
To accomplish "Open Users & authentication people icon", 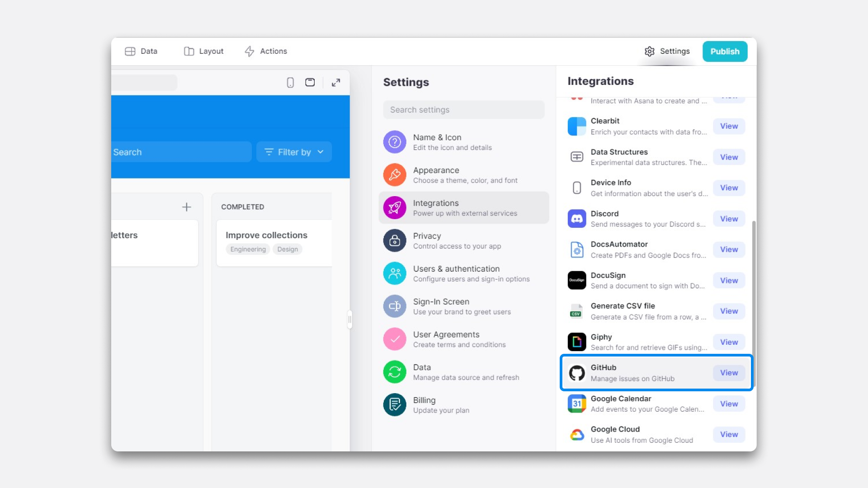I will point(394,273).
